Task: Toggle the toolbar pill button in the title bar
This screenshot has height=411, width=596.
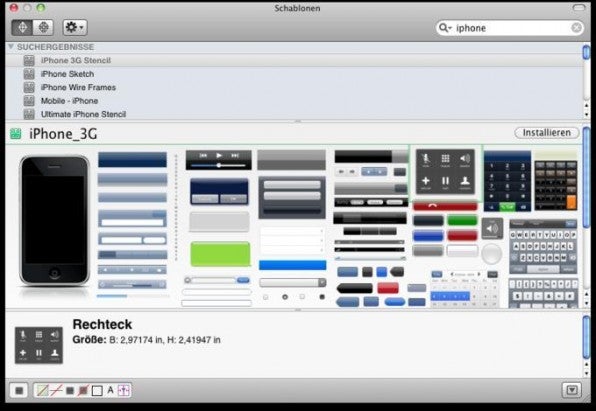Action: (579, 8)
